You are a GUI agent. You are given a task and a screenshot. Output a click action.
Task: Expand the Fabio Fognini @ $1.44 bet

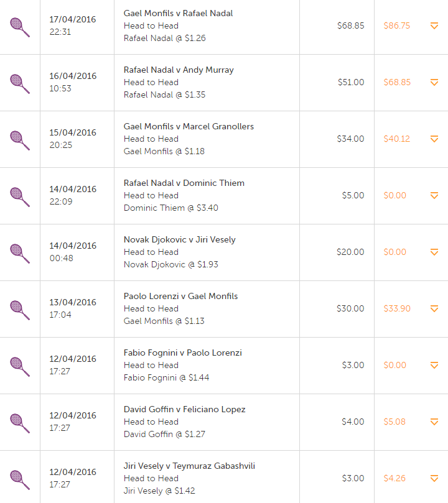point(434,365)
